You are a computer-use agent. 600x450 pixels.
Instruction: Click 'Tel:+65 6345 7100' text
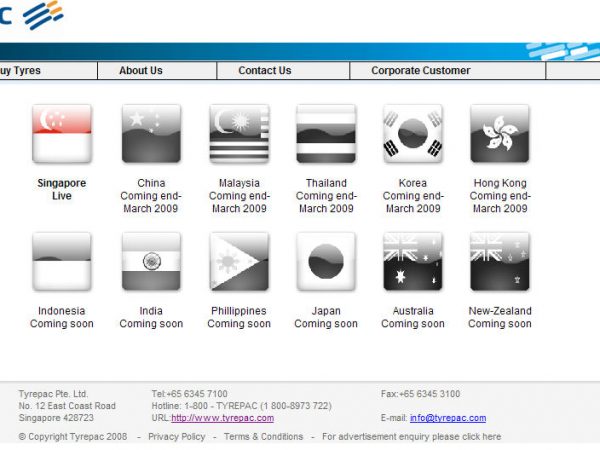point(189,394)
